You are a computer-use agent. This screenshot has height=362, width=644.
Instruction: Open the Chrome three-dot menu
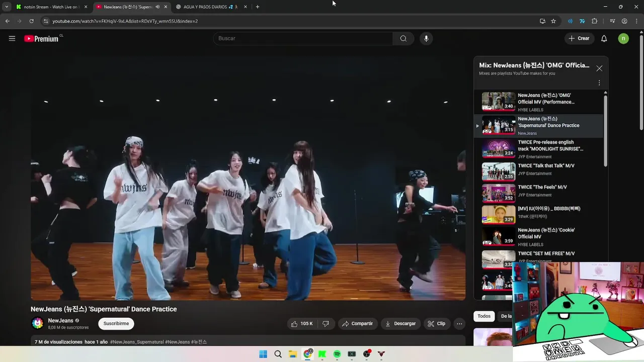tap(636, 21)
